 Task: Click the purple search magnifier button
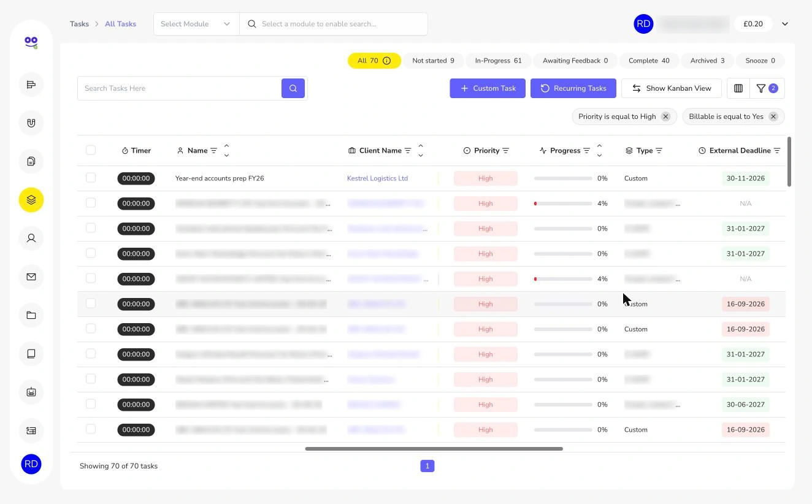coord(293,88)
